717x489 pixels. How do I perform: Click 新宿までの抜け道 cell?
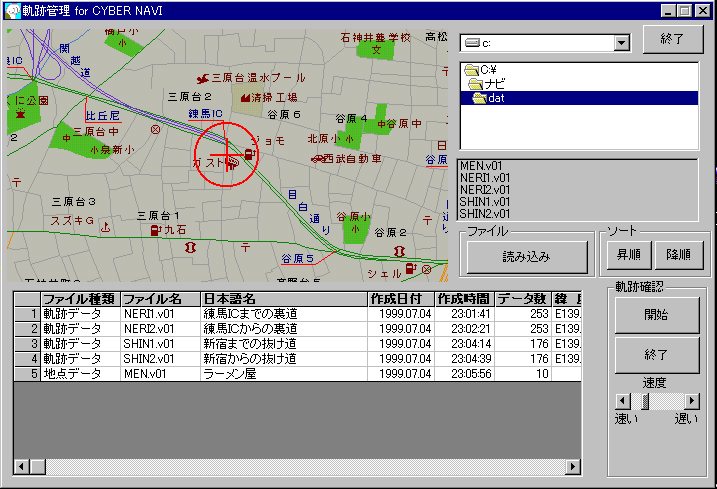click(284, 344)
